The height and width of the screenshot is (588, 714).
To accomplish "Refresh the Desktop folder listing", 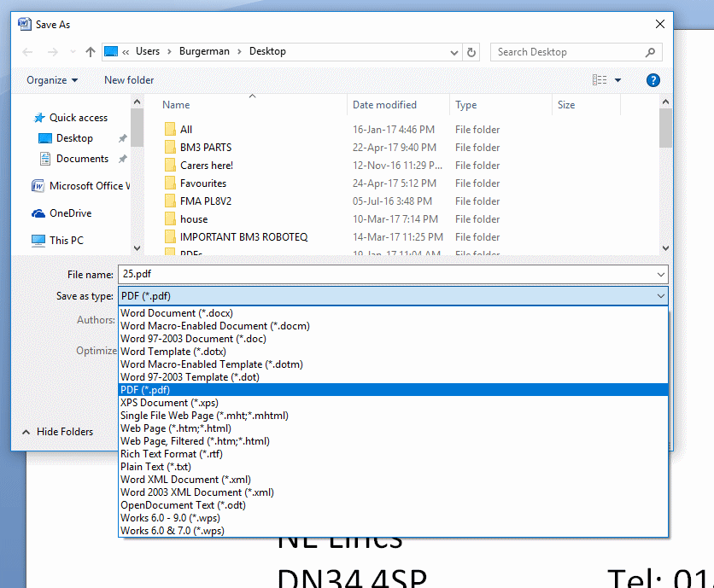I will [x=472, y=52].
